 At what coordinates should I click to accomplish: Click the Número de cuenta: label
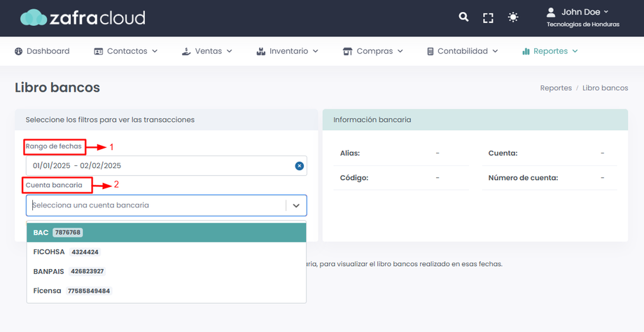pyautogui.click(x=524, y=178)
